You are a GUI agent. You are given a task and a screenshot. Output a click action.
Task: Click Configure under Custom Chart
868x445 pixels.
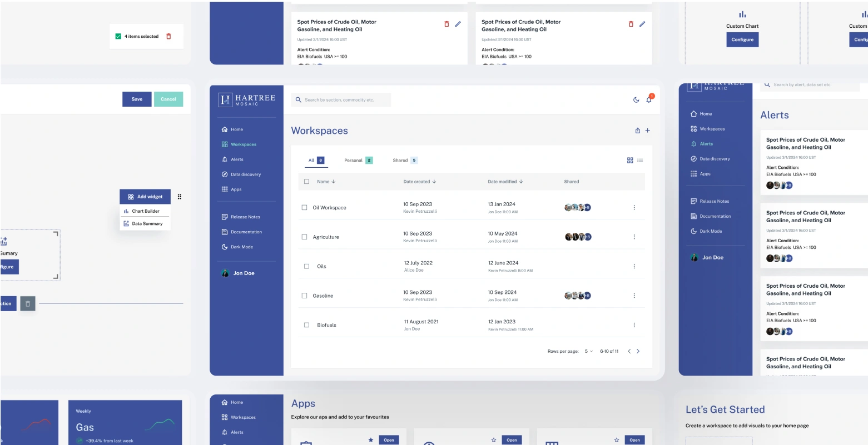(742, 39)
